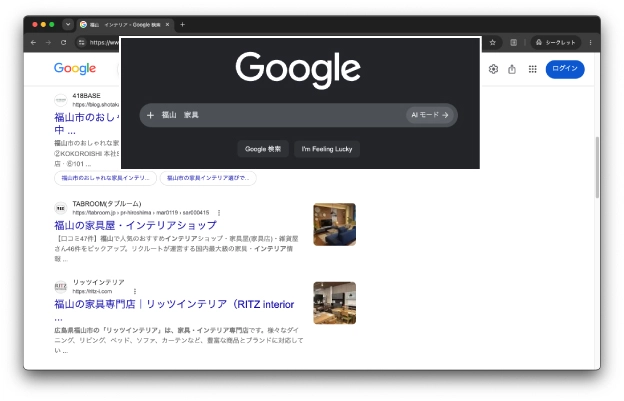The height and width of the screenshot is (401, 624).
Task: Click the share icon near the gear
Action: coord(512,69)
